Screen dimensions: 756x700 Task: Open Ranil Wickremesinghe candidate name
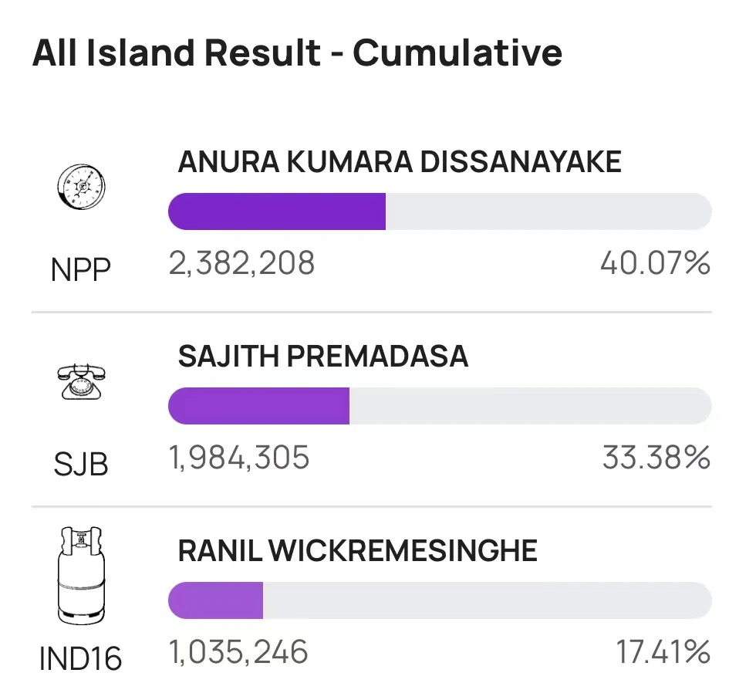358,551
